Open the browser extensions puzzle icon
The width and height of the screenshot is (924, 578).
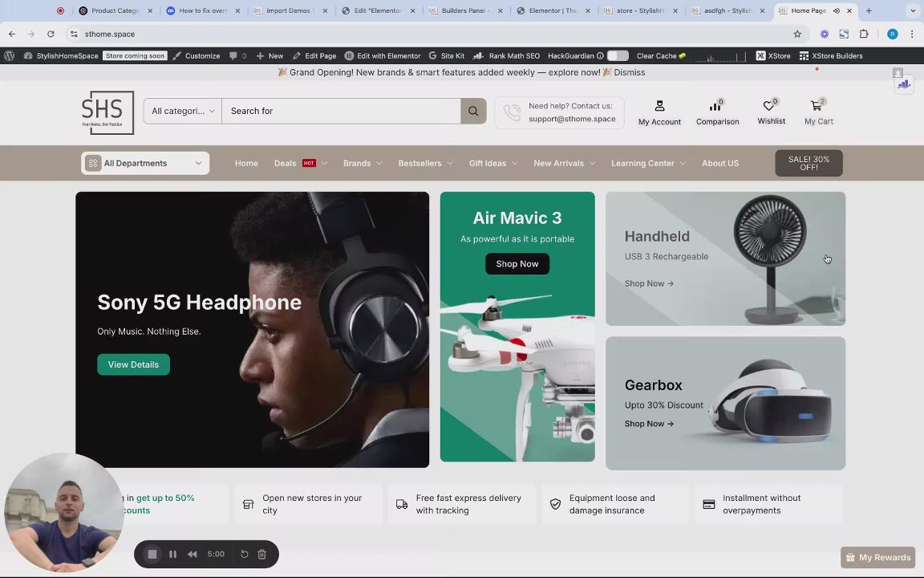pos(864,35)
